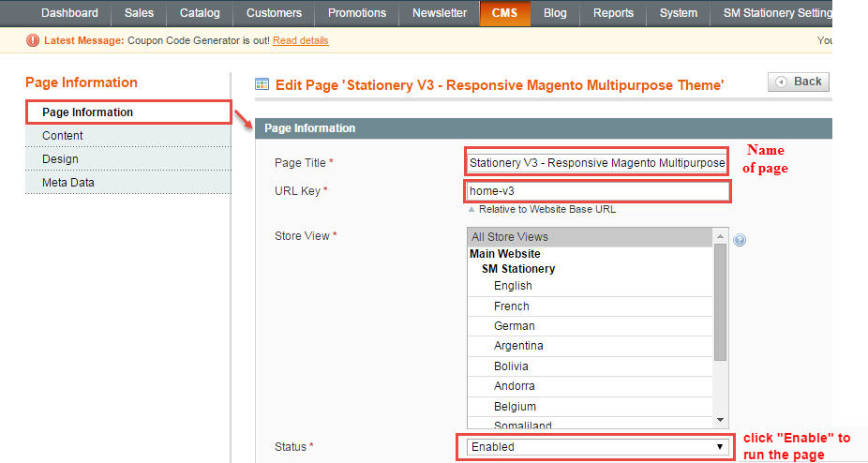Open the Customers menu
The height and width of the screenshot is (463, 868).
(274, 13)
